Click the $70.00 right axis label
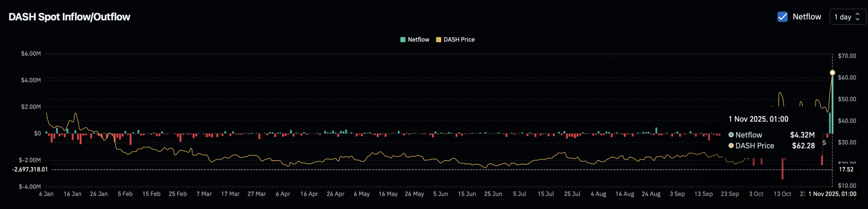 [x=847, y=56]
